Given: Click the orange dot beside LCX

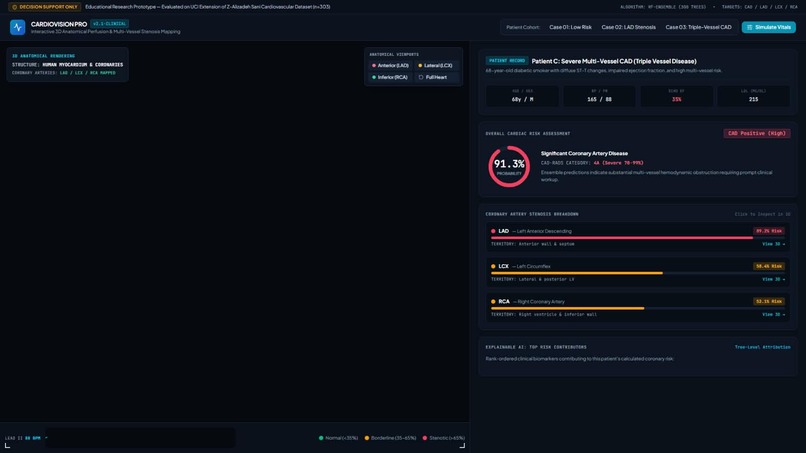Looking at the screenshot, I should (493, 266).
